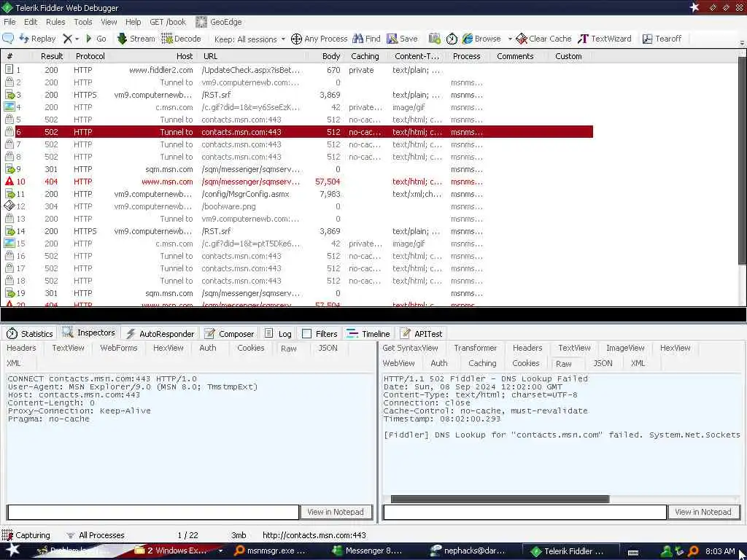Open the Rules menu

coord(55,22)
